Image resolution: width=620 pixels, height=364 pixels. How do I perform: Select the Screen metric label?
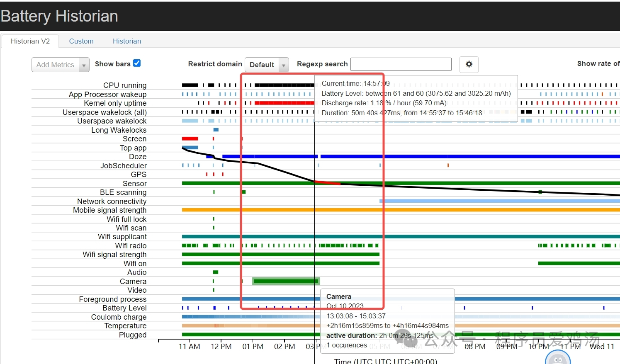[134, 139]
